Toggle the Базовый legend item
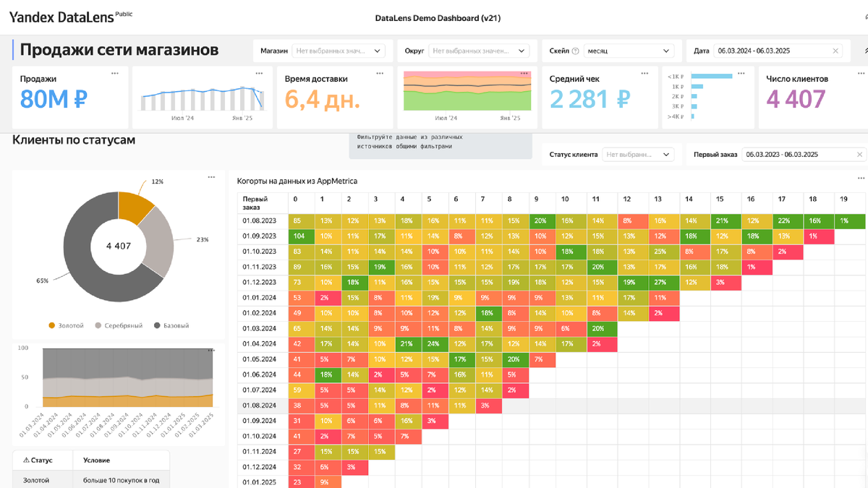Screen dimensions: 868x488 pos(170,326)
